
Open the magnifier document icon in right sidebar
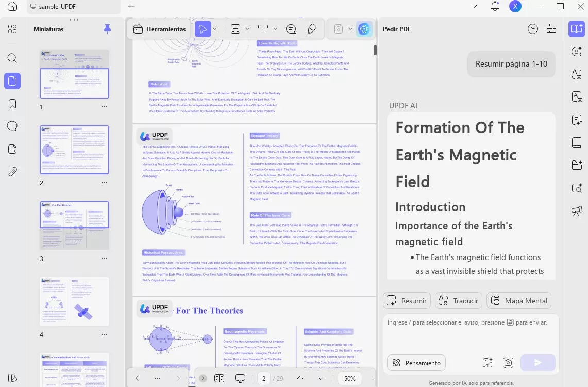click(x=577, y=188)
